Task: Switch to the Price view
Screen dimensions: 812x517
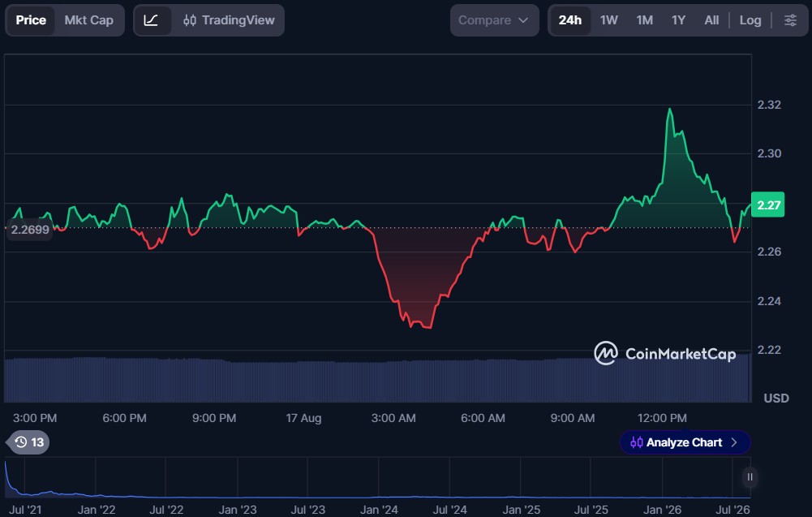Action: pos(31,20)
